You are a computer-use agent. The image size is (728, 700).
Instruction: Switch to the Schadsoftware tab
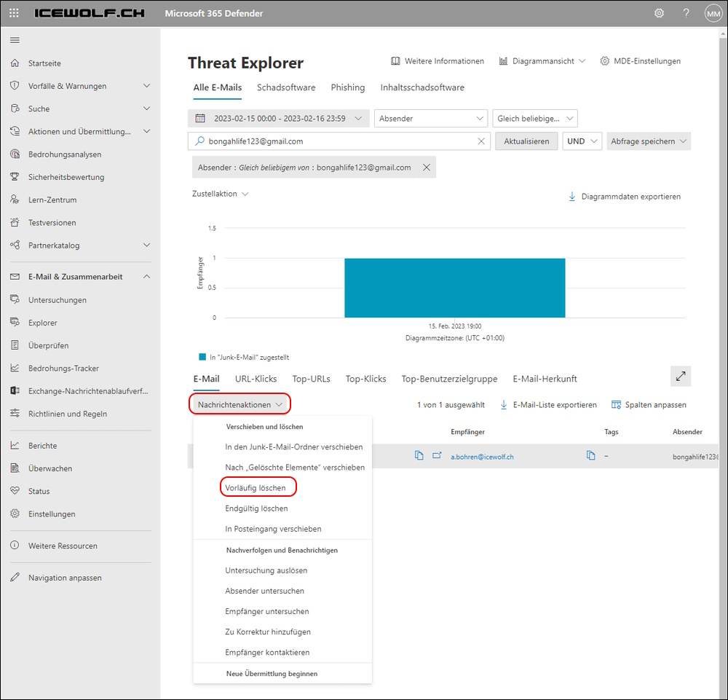[x=286, y=87]
